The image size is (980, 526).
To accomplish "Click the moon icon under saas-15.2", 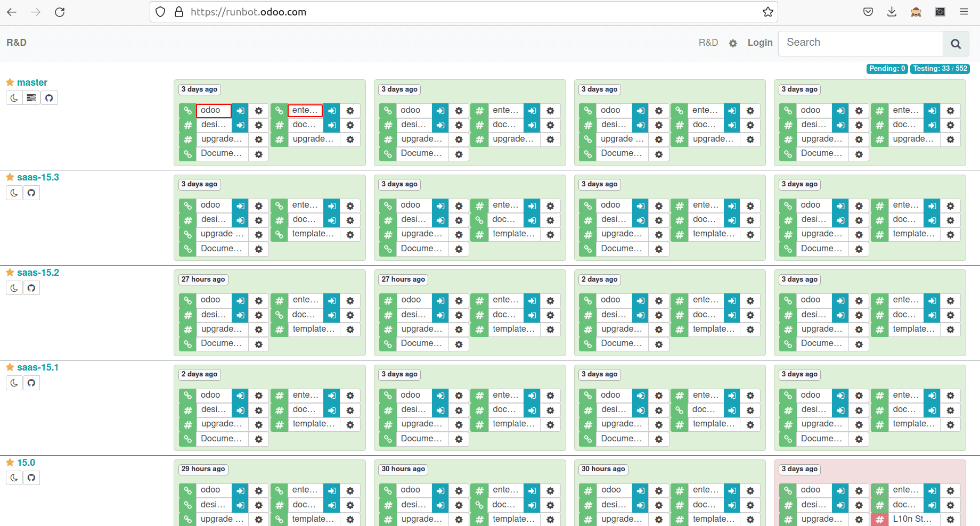I will (14, 288).
